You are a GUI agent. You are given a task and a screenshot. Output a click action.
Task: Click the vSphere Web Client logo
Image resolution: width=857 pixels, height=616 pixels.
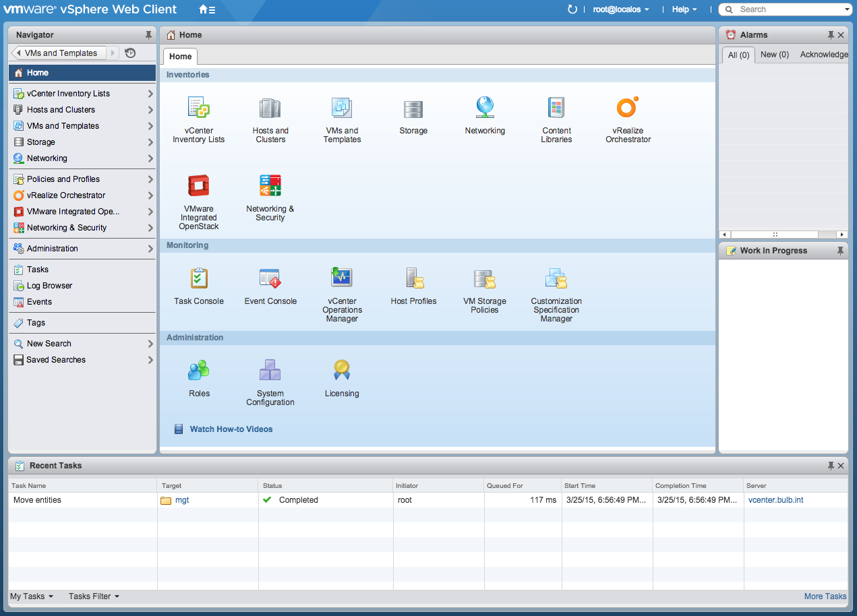(x=90, y=9)
